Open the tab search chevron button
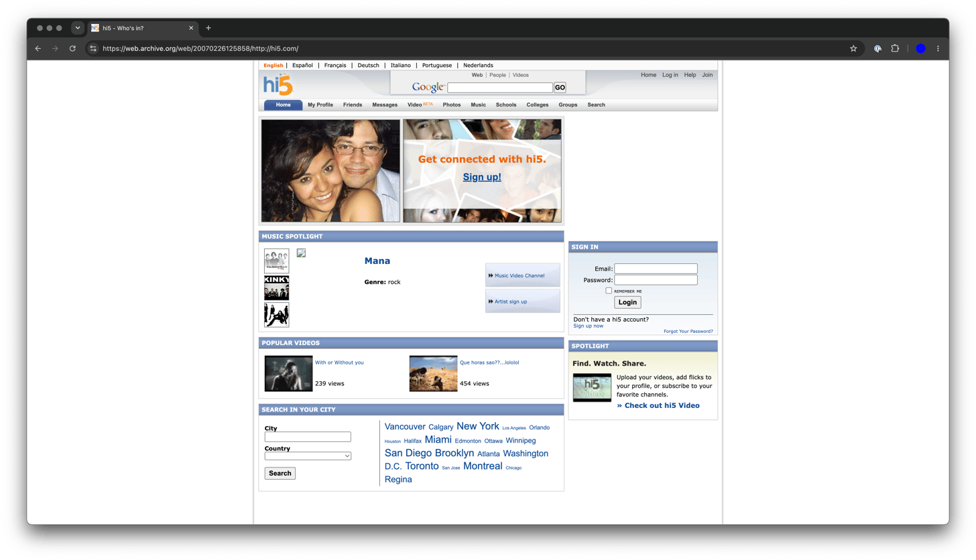The width and height of the screenshot is (976, 560). 78,28
